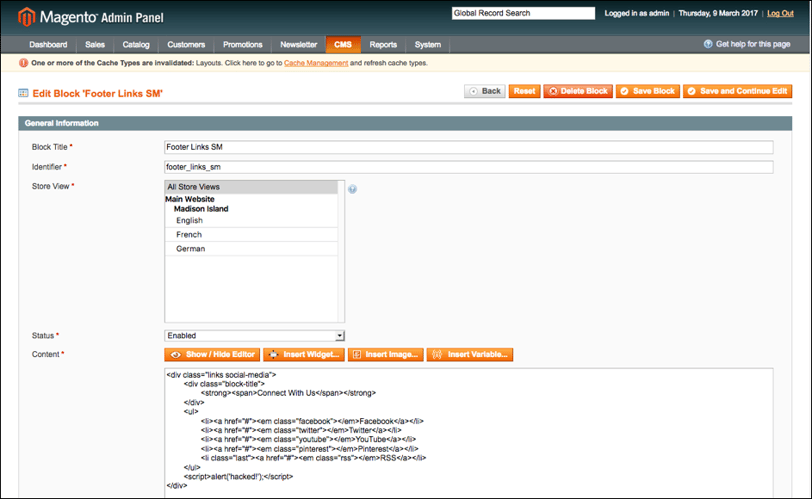Click the Get help for this page icon
The height and width of the screenshot is (499, 812).
click(708, 45)
